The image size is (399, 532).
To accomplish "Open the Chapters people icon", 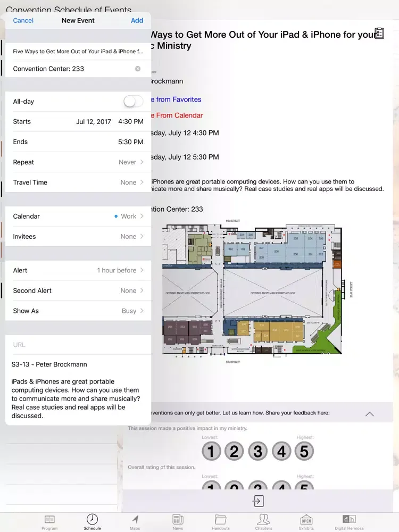I will [x=263, y=519].
